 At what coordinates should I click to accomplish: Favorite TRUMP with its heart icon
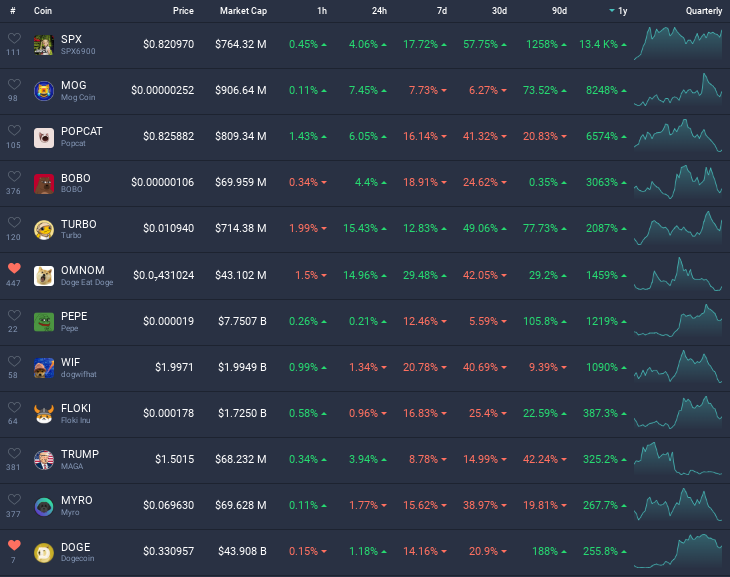14,453
